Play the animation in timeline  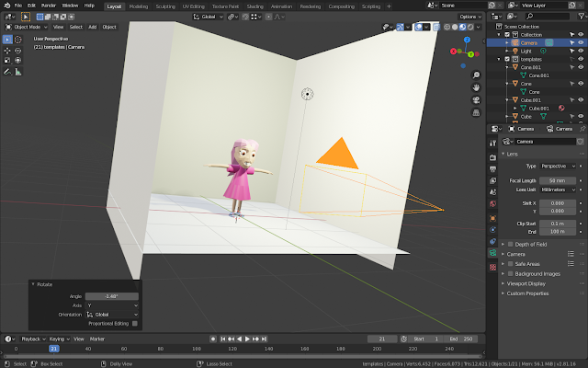(247, 339)
